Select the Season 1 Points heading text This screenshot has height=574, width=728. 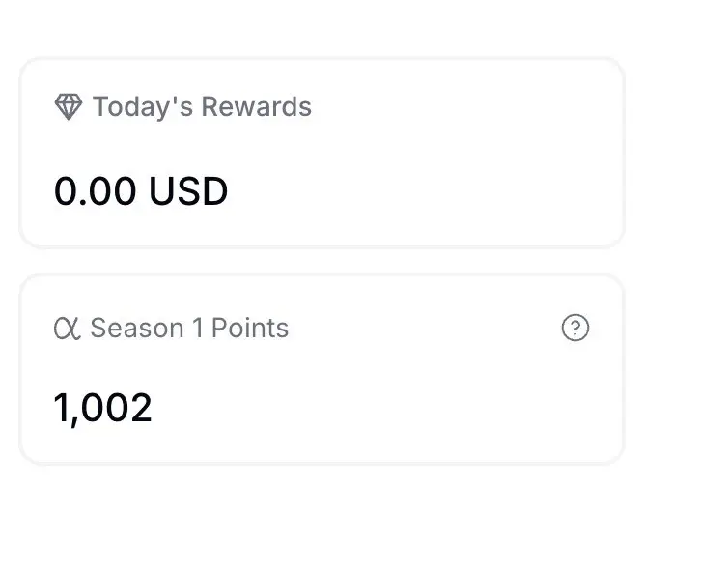pos(189,329)
